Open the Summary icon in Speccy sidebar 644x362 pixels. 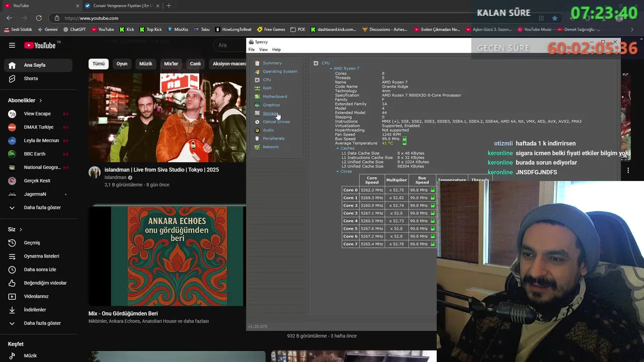pyautogui.click(x=257, y=63)
